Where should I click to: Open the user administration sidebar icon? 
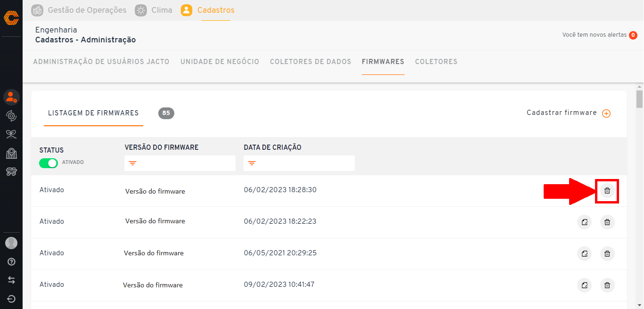click(x=11, y=97)
